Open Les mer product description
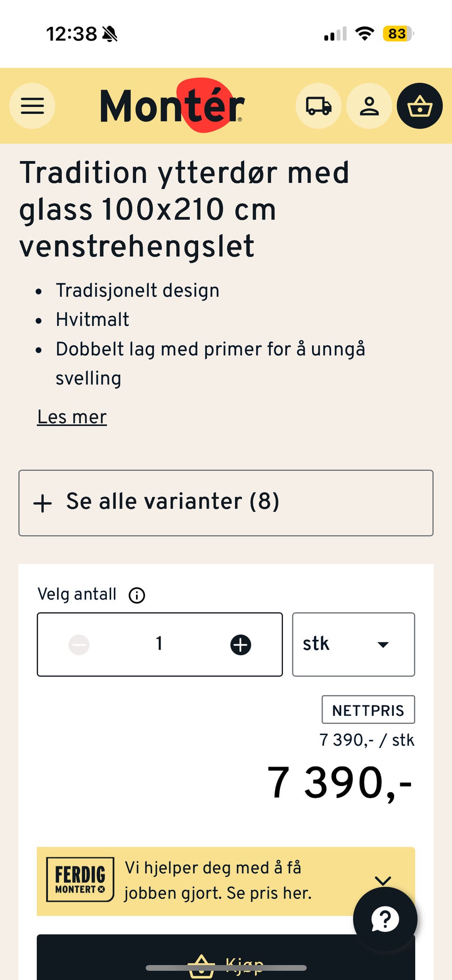The image size is (452, 980). 72,417
